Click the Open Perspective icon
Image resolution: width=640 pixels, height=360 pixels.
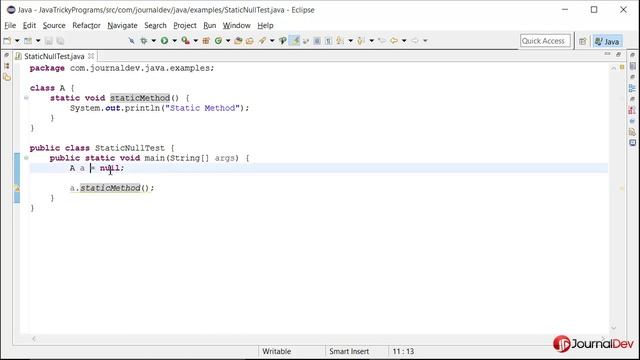pos(582,41)
